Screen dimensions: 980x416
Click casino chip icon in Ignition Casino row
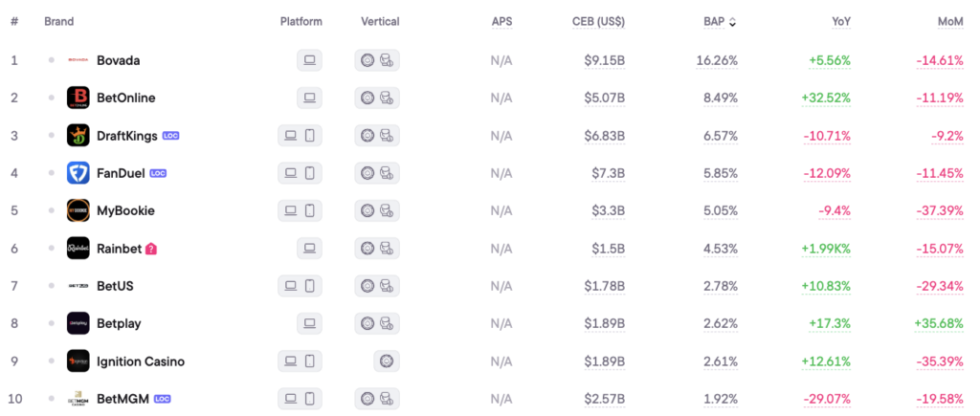[x=387, y=361]
